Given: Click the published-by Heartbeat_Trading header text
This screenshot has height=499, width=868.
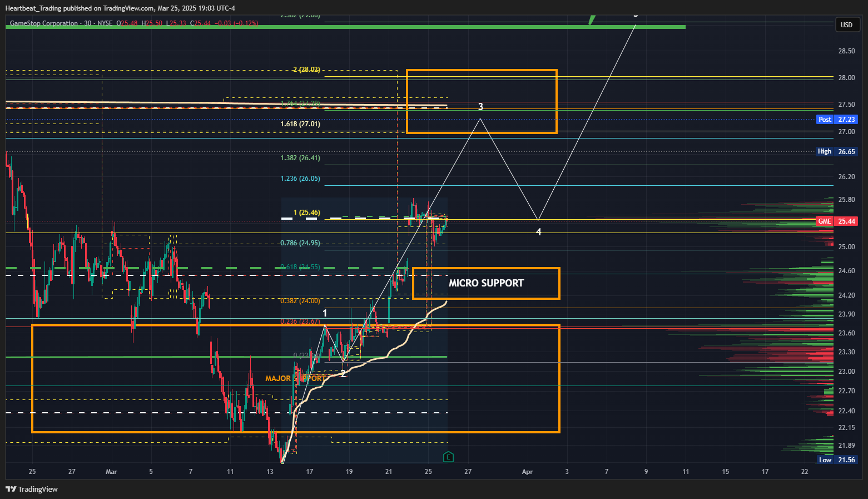Looking at the screenshot, I should click(120, 8).
